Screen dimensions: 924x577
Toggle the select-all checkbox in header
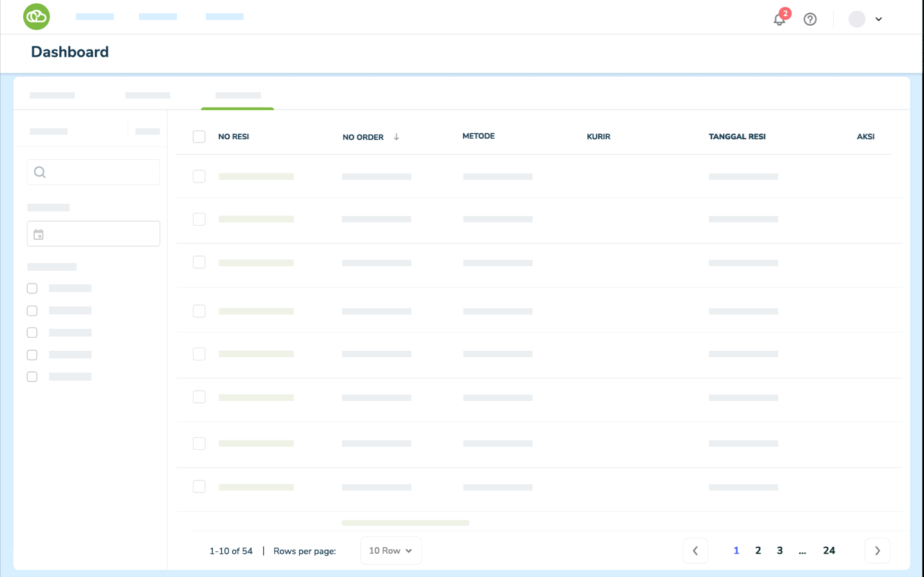(199, 137)
